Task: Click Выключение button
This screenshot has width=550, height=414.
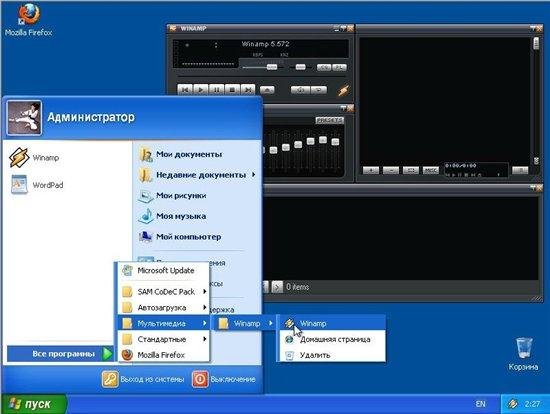Action: (224, 379)
